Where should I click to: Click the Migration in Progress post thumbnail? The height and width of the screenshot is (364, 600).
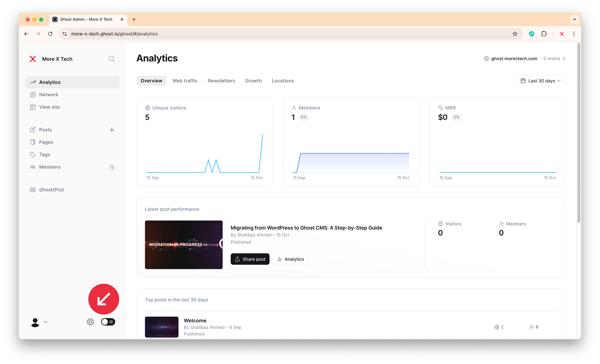(184, 245)
